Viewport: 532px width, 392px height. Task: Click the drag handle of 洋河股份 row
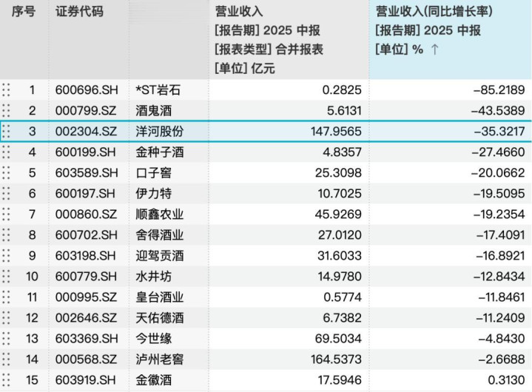[x=6, y=131]
